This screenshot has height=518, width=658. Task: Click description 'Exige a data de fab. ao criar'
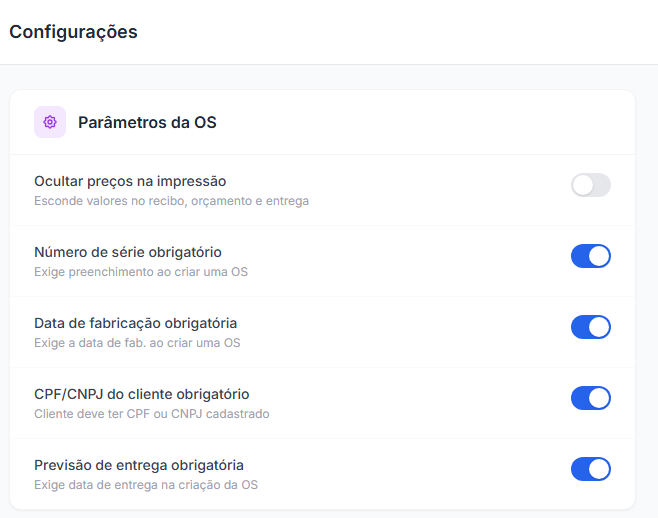coord(128,343)
